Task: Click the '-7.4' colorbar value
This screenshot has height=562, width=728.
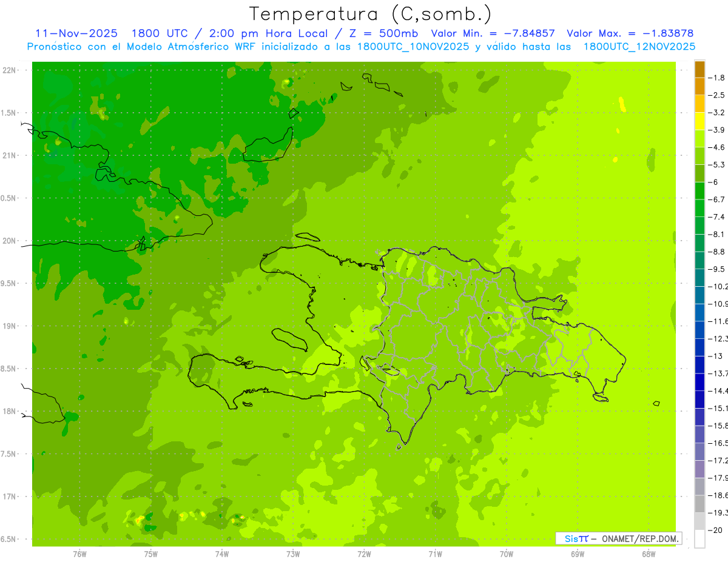Action: [716, 217]
